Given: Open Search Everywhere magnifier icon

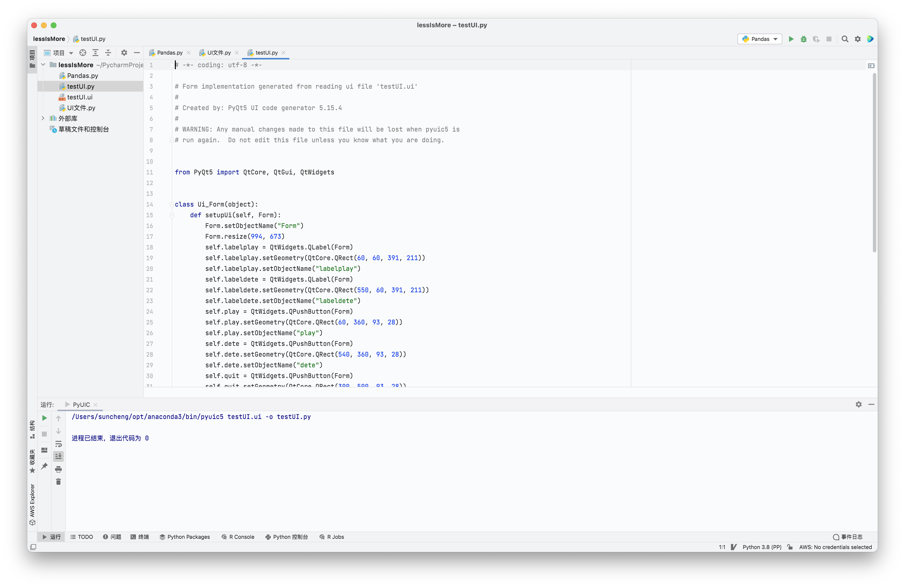Looking at the screenshot, I should [845, 39].
